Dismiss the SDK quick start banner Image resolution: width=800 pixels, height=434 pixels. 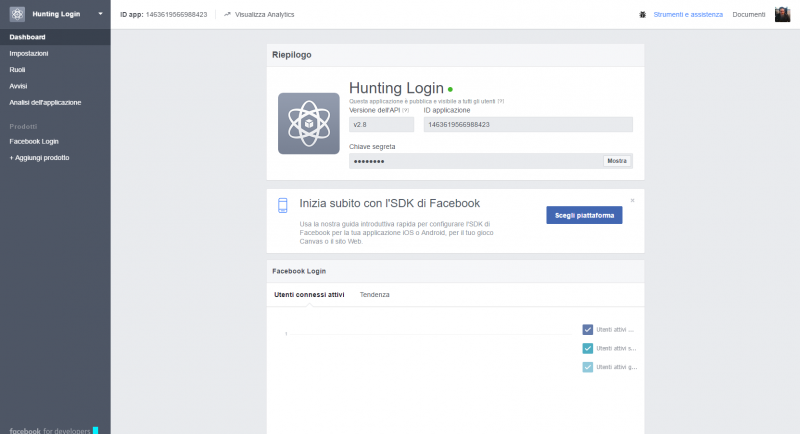[x=632, y=200]
